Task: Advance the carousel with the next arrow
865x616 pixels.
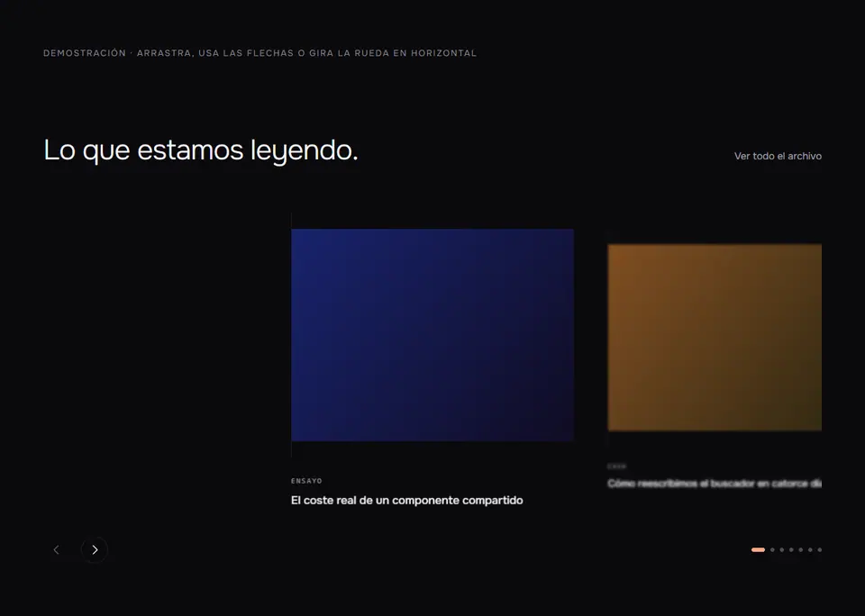Action: coord(95,550)
